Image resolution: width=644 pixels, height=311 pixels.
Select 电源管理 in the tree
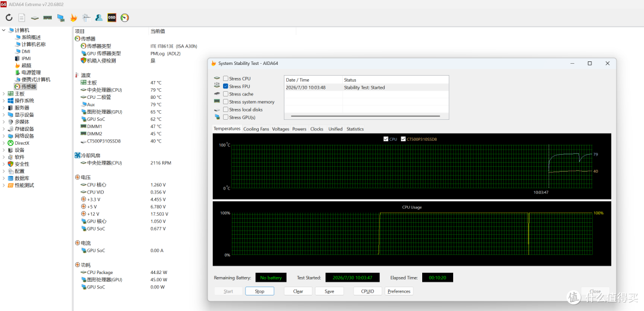coord(31,72)
